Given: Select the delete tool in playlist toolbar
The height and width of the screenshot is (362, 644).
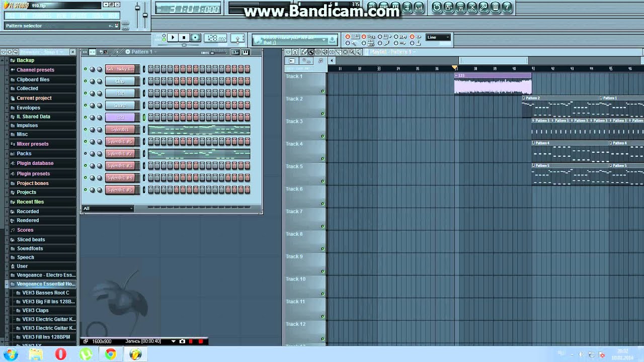Looking at the screenshot, I should coord(318,52).
